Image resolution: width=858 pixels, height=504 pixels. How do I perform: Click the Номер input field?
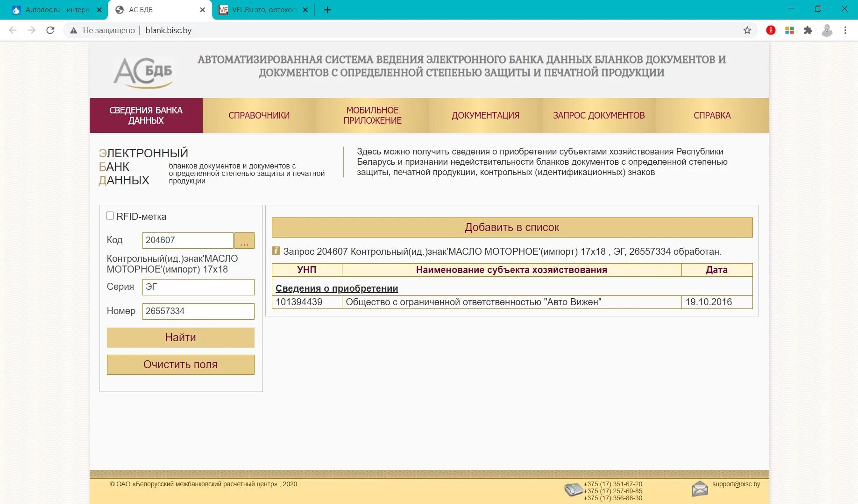pyautogui.click(x=199, y=311)
